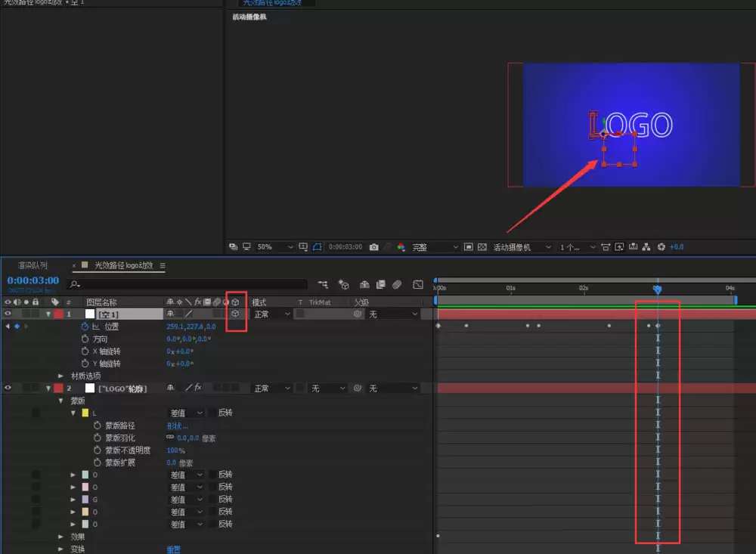The height and width of the screenshot is (554, 756).
Task: Click the show channel color icon
Action: click(x=401, y=247)
